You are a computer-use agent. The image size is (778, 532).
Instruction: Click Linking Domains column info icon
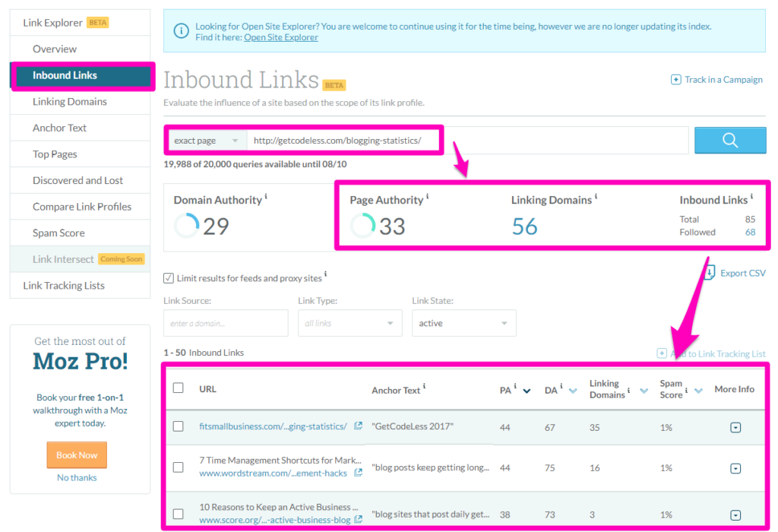click(x=628, y=391)
